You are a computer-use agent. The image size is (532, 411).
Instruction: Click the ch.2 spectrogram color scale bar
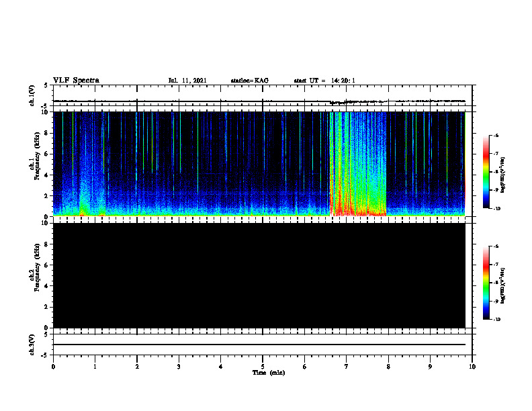(486, 283)
